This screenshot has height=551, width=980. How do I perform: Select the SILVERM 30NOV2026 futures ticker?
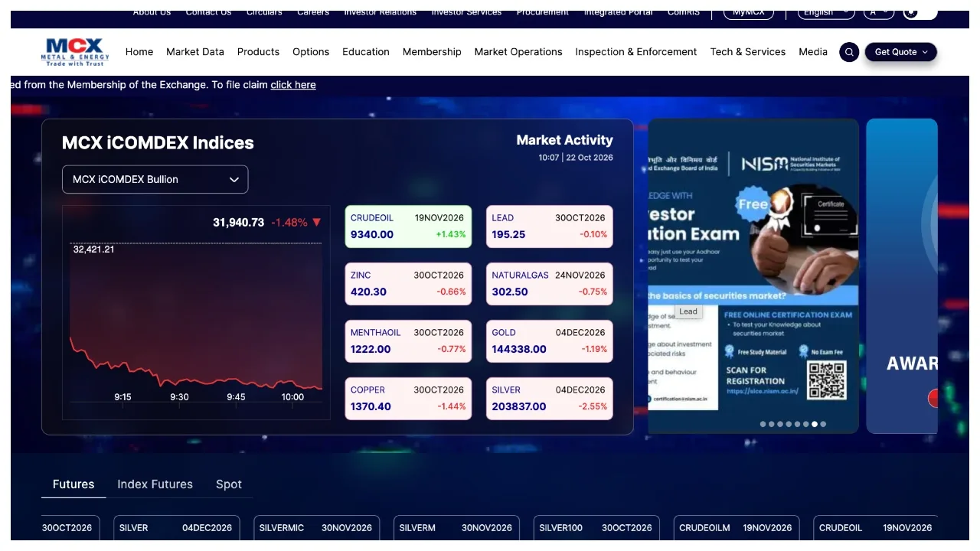click(456, 528)
